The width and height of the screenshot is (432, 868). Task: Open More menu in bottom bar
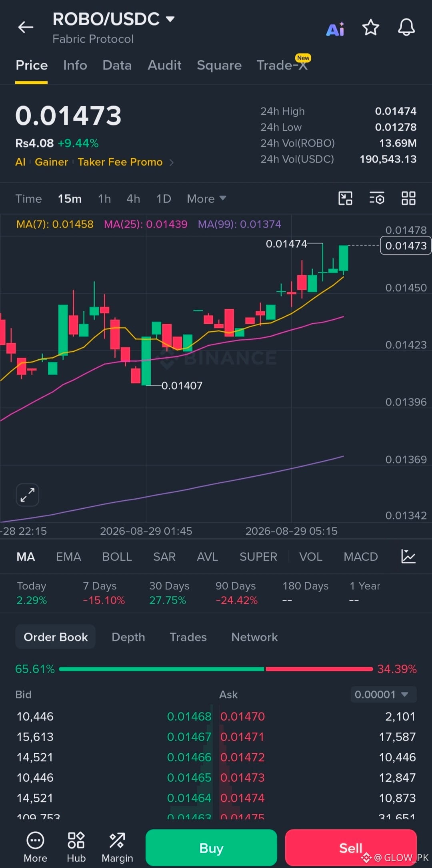[x=35, y=847]
